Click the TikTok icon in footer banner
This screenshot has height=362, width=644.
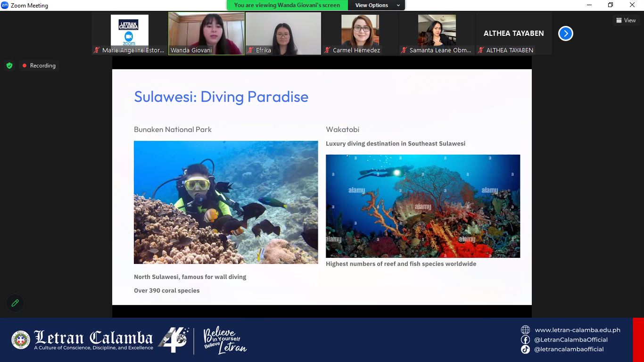click(x=525, y=349)
